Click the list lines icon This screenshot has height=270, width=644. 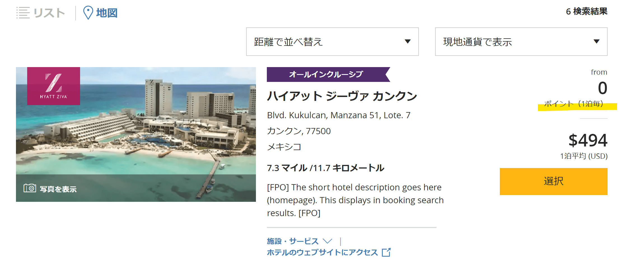(x=23, y=13)
